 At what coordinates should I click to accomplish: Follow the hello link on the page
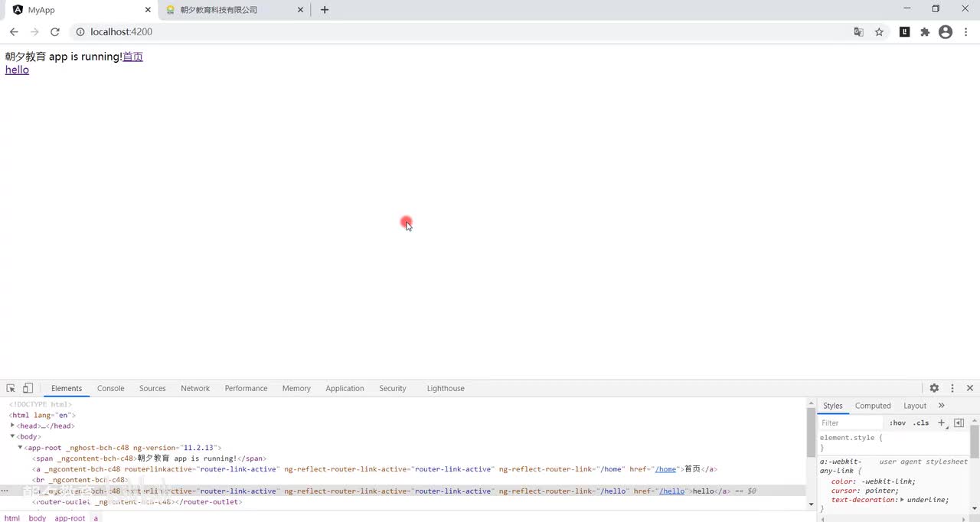(x=17, y=70)
